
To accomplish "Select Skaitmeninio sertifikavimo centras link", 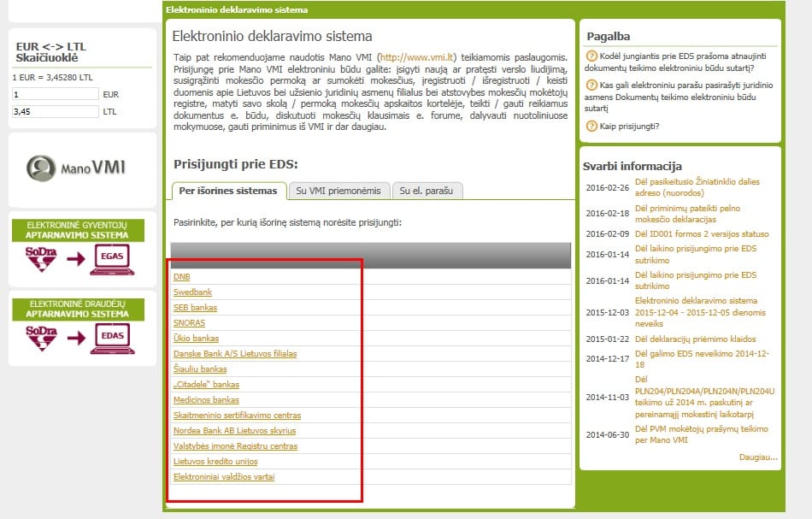I will pyautogui.click(x=237, y=416).
